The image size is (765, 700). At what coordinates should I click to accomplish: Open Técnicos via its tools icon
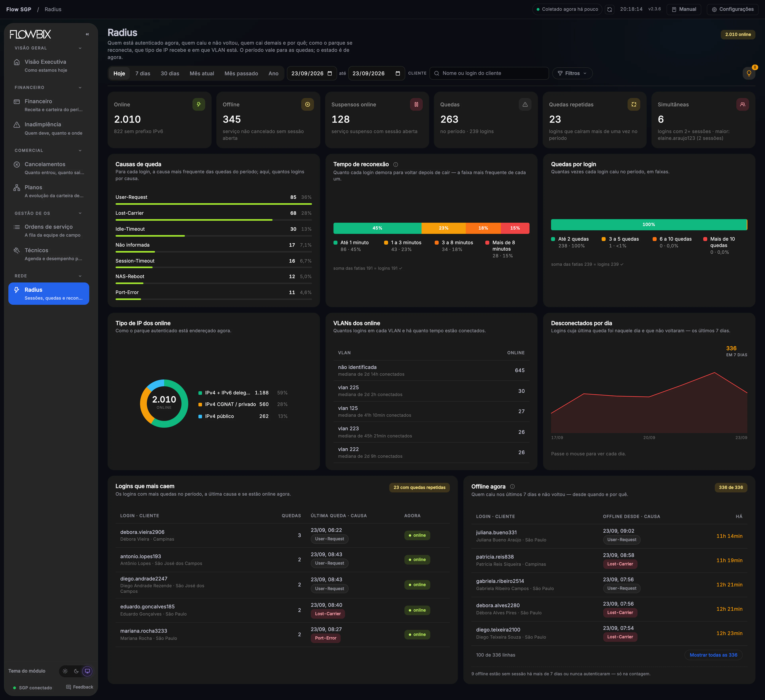pos(17,250)
